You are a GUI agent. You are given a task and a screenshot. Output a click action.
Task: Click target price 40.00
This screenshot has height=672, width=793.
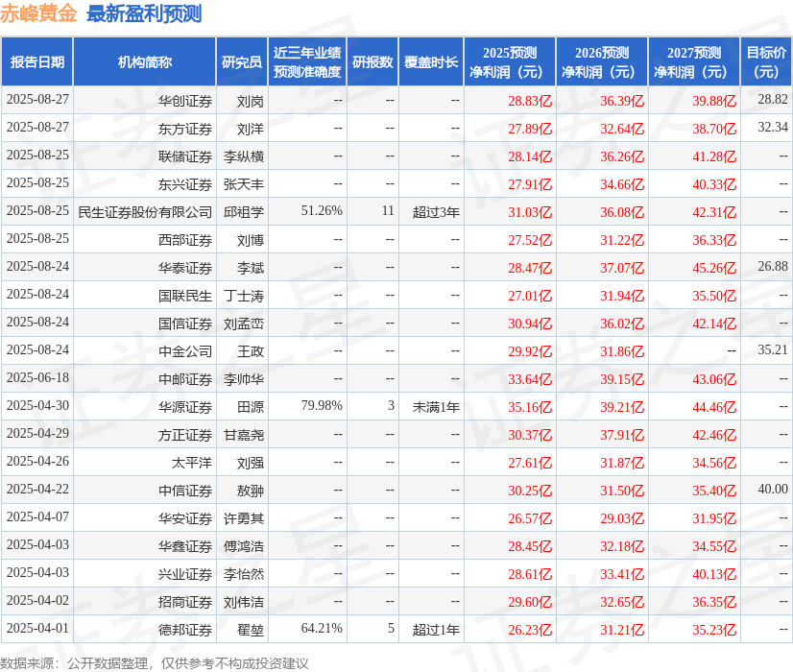[773, 489]
